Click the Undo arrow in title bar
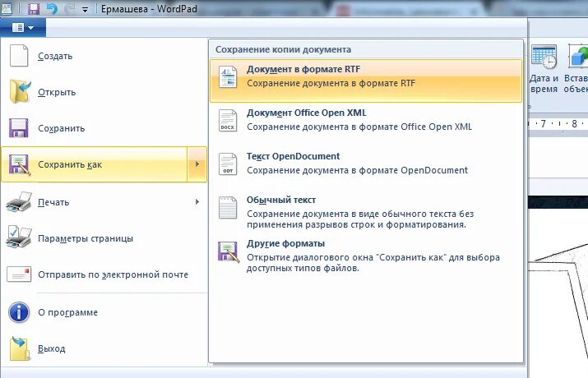Image resolution: width=588 pixels, height=378 pixels. tap(52, 8)
